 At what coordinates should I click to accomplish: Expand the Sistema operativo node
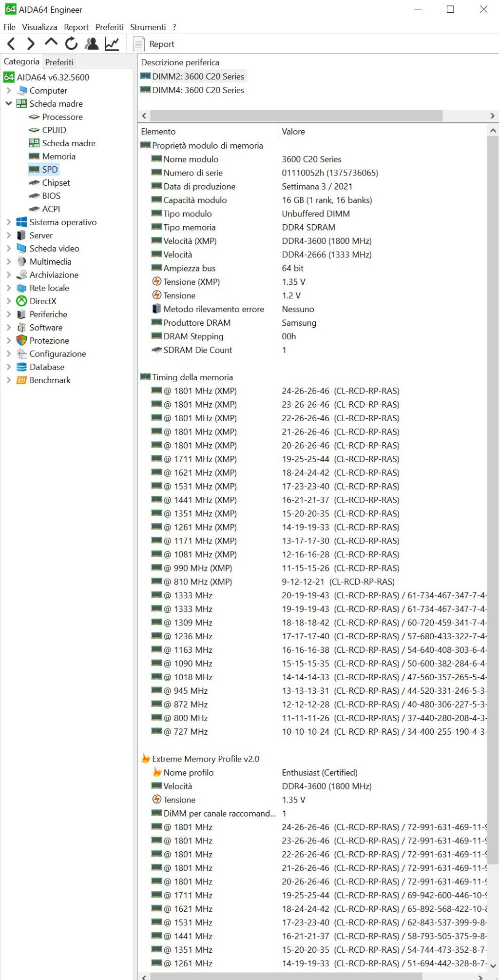[9, 222]
